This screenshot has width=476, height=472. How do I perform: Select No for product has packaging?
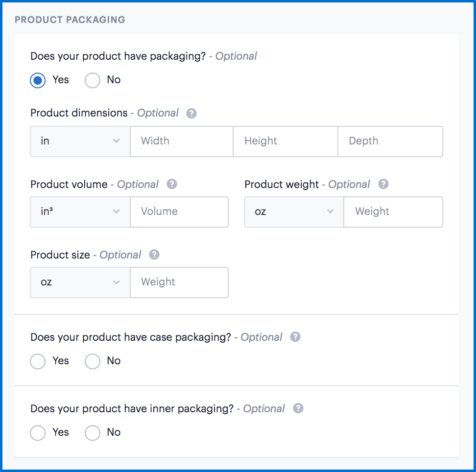pyautogui.click(x=93, y=80)
